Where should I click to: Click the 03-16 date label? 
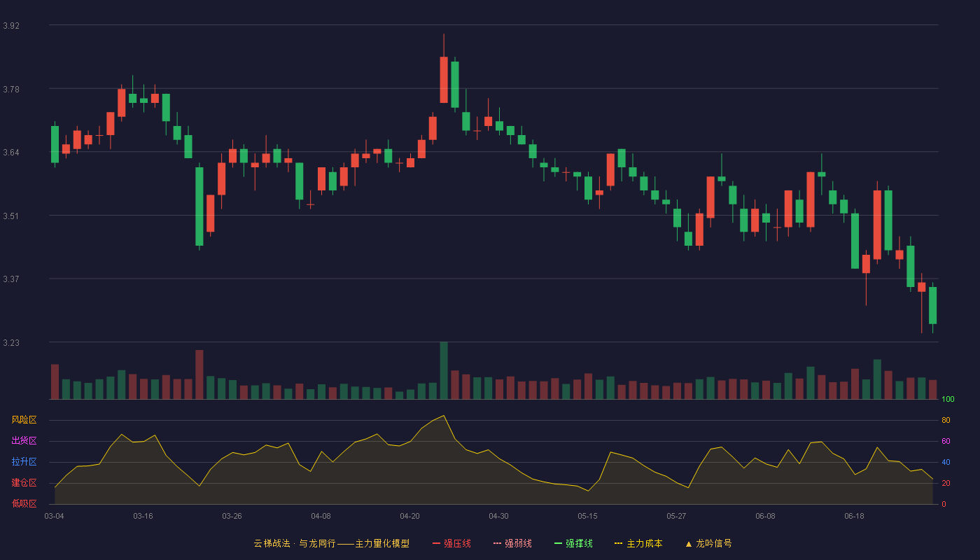143,516
